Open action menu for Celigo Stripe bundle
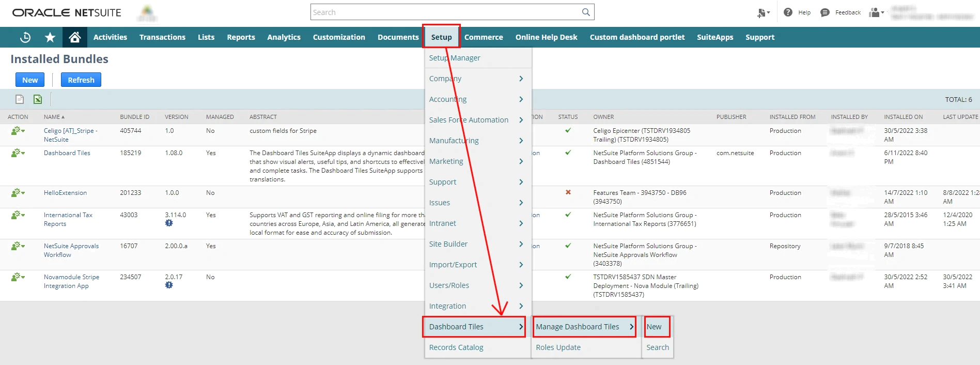980x365 pixels. 18,131
